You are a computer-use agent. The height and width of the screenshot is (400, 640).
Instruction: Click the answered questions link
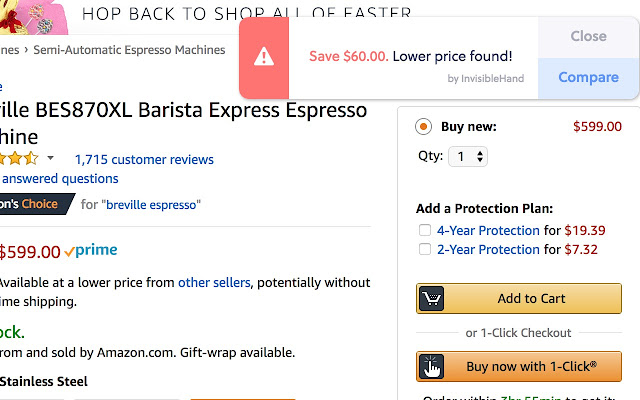[59, 179]
